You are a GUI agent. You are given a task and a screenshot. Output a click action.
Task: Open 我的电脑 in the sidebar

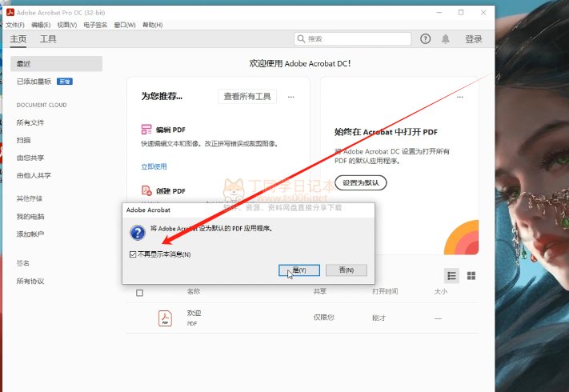coord(30,217)
